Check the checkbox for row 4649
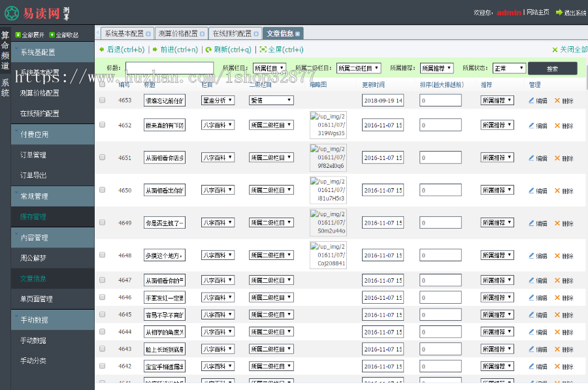The image size is (588, 390). click(102, 222)
